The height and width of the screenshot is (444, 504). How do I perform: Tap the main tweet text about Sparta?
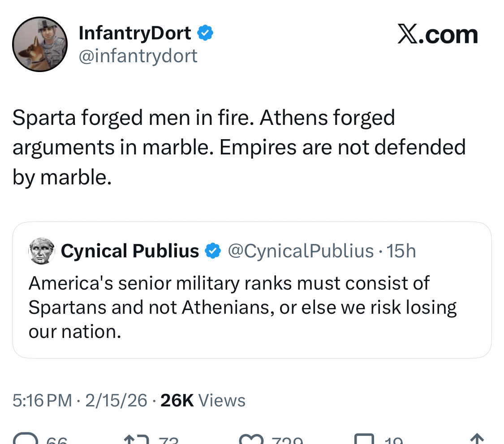239,147
